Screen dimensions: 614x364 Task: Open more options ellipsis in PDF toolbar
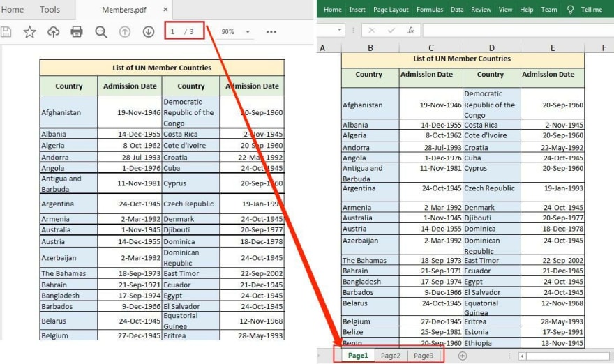point(271,31)
